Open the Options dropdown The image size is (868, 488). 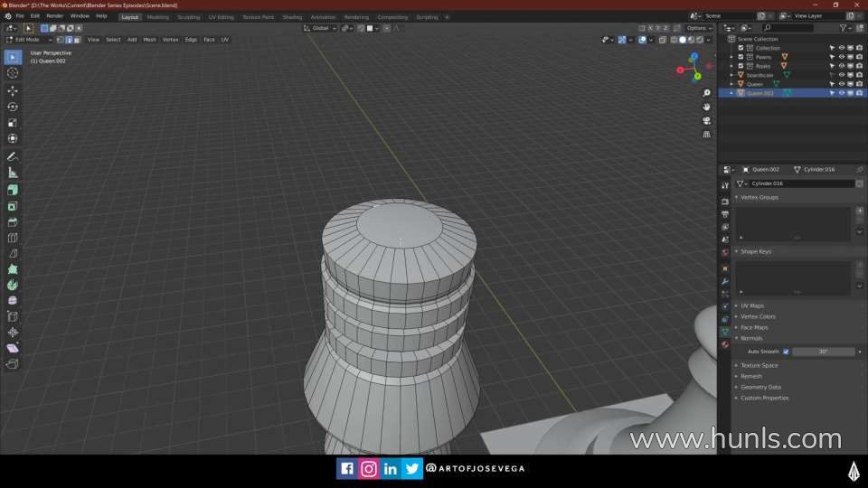pyautogui.click(x=699, y=28)
